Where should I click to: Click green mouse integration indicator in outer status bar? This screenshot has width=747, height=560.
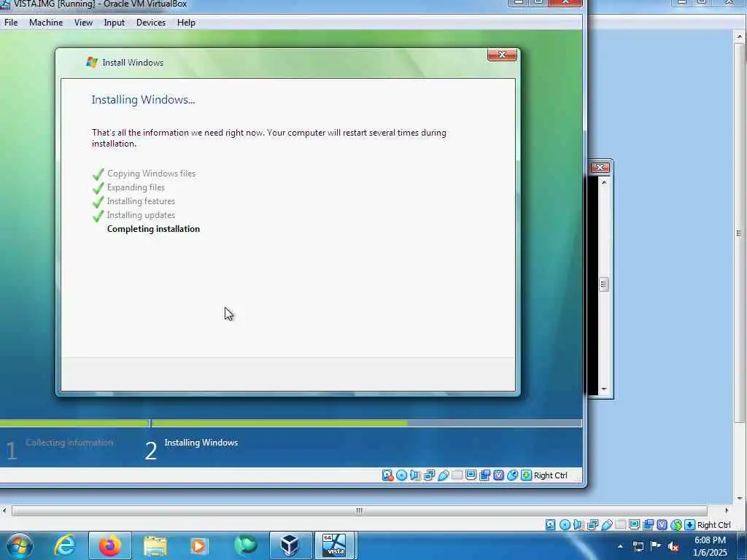tap(676, 525)
